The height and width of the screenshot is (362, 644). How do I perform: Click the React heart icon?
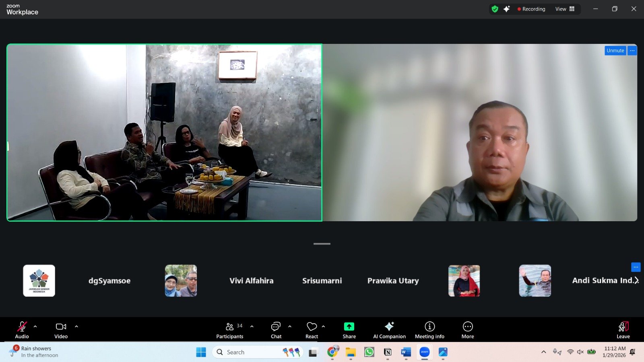312,330
